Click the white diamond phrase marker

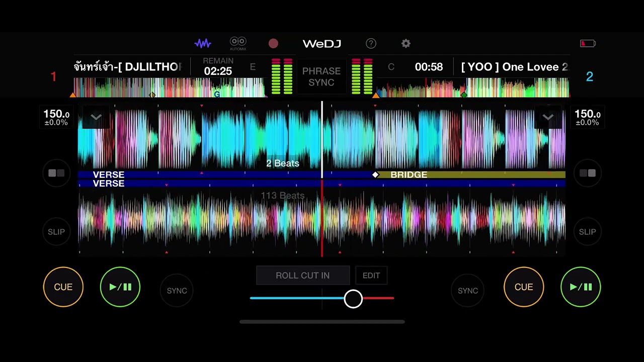[375, 174]
